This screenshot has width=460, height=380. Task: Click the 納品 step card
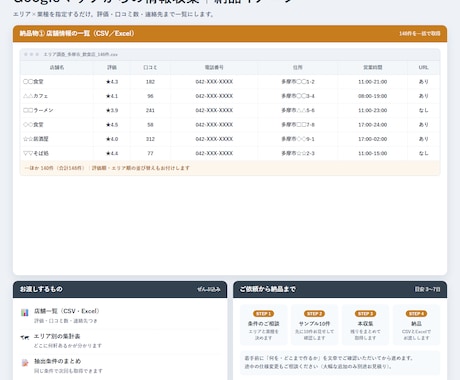pyautogui.click(x=416, y=325)
